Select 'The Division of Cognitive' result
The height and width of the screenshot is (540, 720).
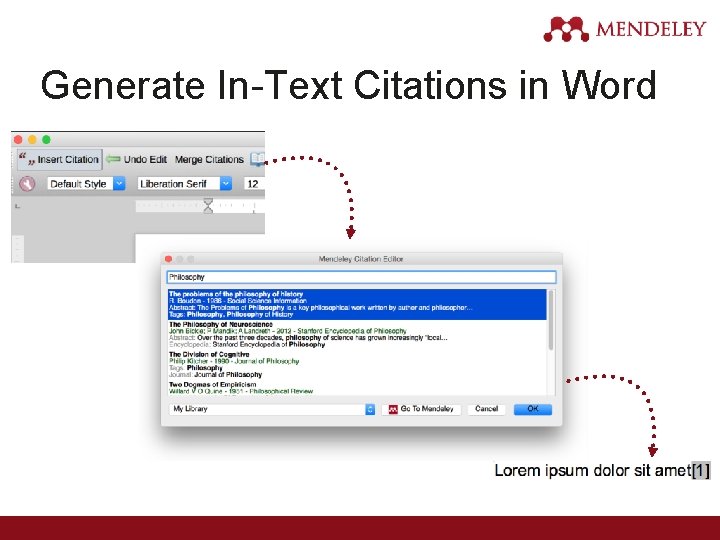357,365
